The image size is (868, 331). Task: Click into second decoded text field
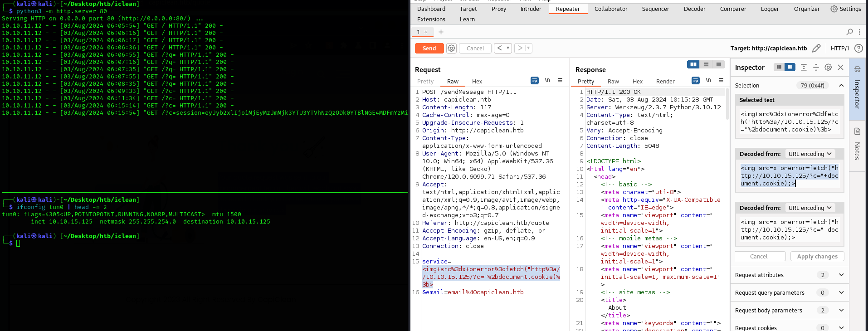point(790,229)
